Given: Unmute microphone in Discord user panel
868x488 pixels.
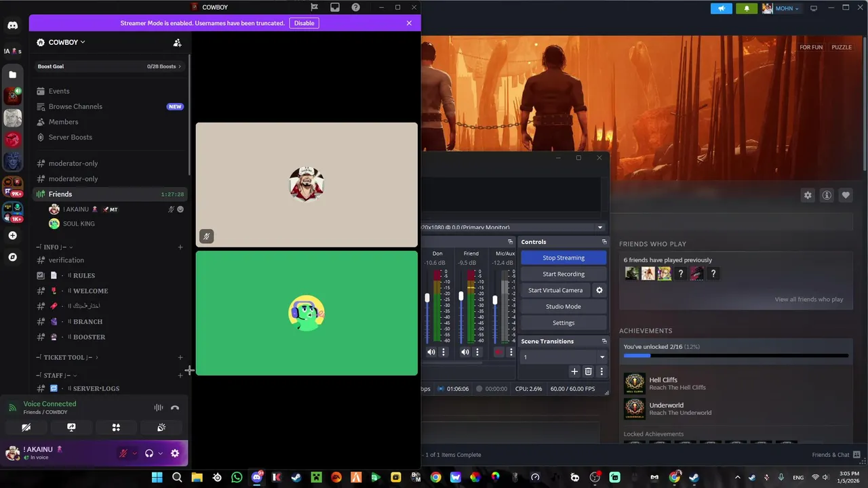Looking at the screenshot, I should [x=123, y=453].
